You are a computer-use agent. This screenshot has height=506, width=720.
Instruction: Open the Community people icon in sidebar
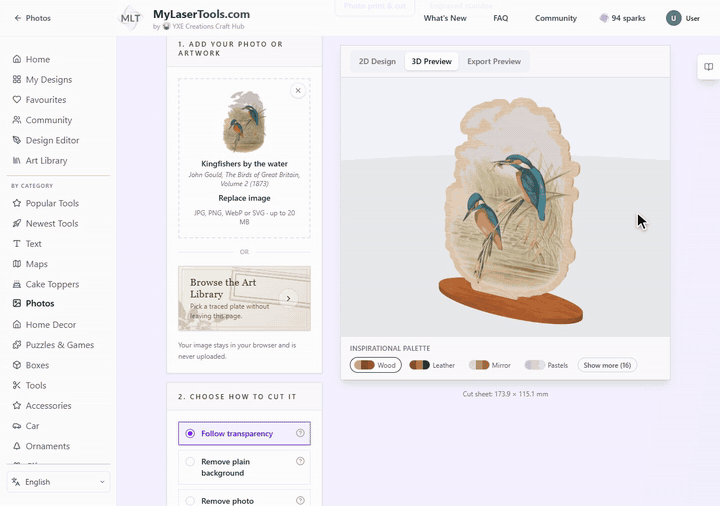[x=17, y=120]
